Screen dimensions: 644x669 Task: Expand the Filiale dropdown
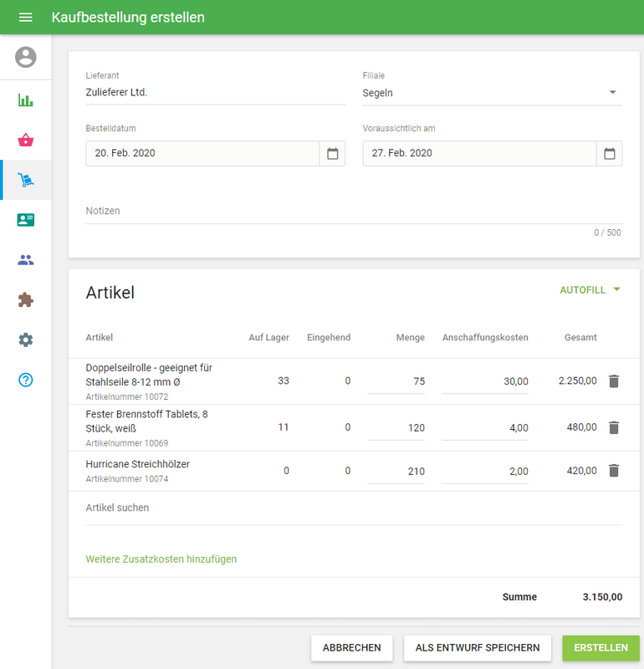(612, 93)
